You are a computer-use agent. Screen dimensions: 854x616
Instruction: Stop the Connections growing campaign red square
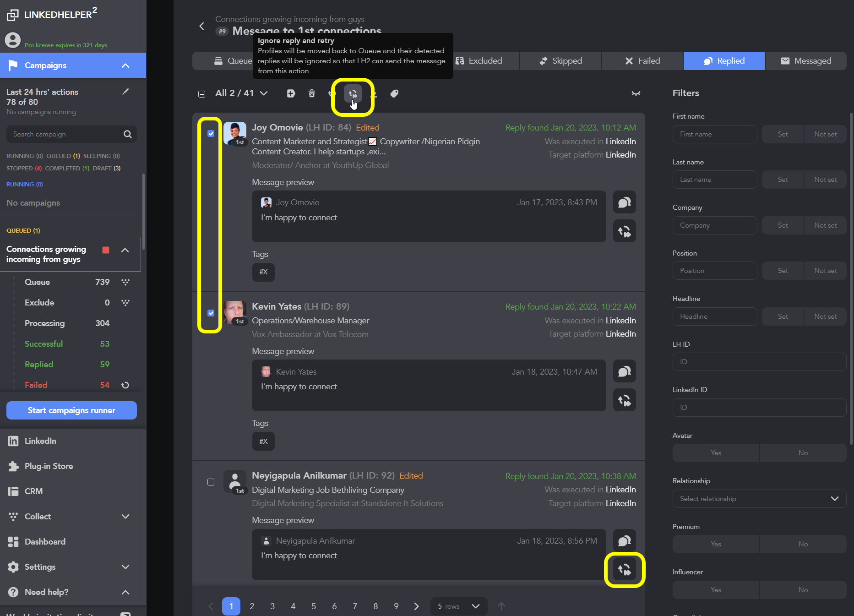click(x=106, y=250)
